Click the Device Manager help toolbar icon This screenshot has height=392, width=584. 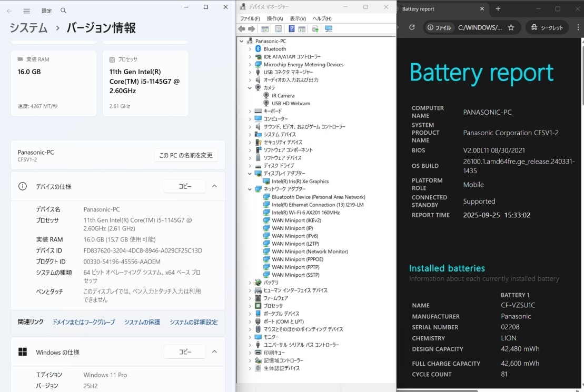291,29
